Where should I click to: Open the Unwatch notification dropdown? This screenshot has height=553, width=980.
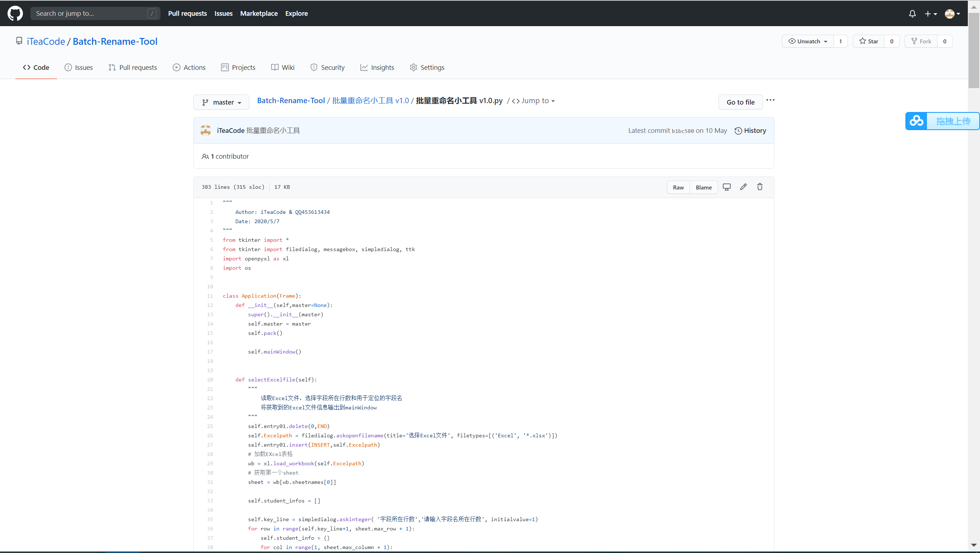[808, 41]
